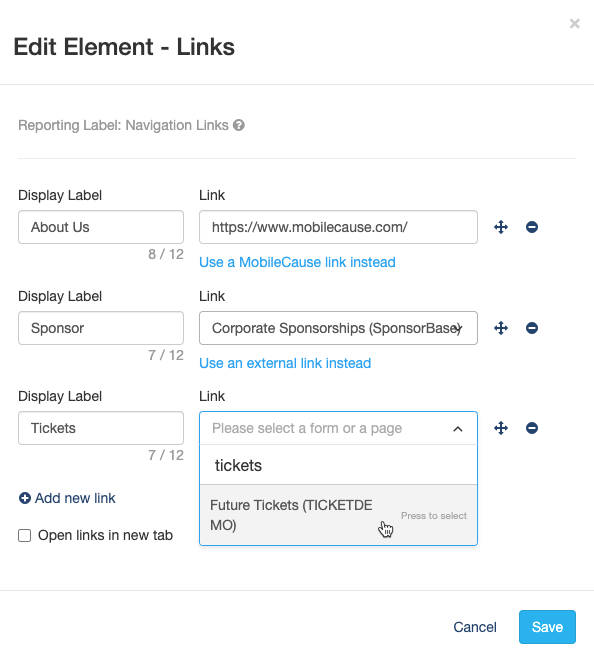This screenshot has width=594, height=662.
Task: Close the Edit Element dialog with X
Action: click(574, 24)
